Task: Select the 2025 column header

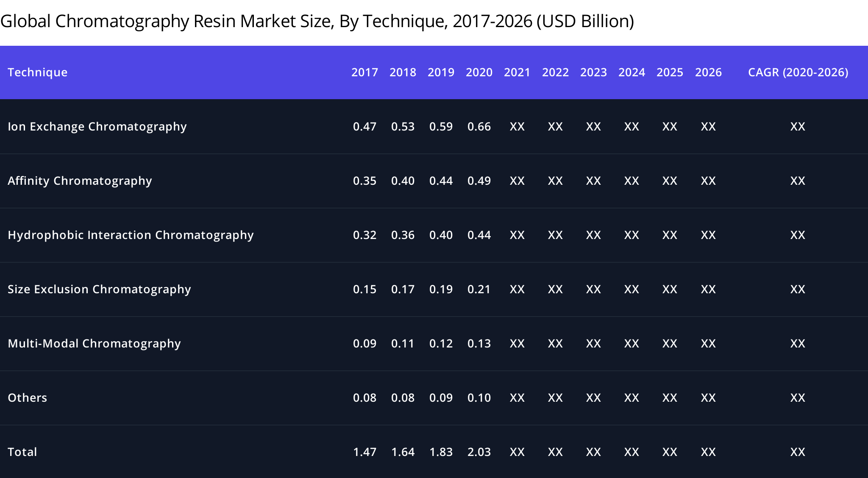Action: click(x=670, y=72)
